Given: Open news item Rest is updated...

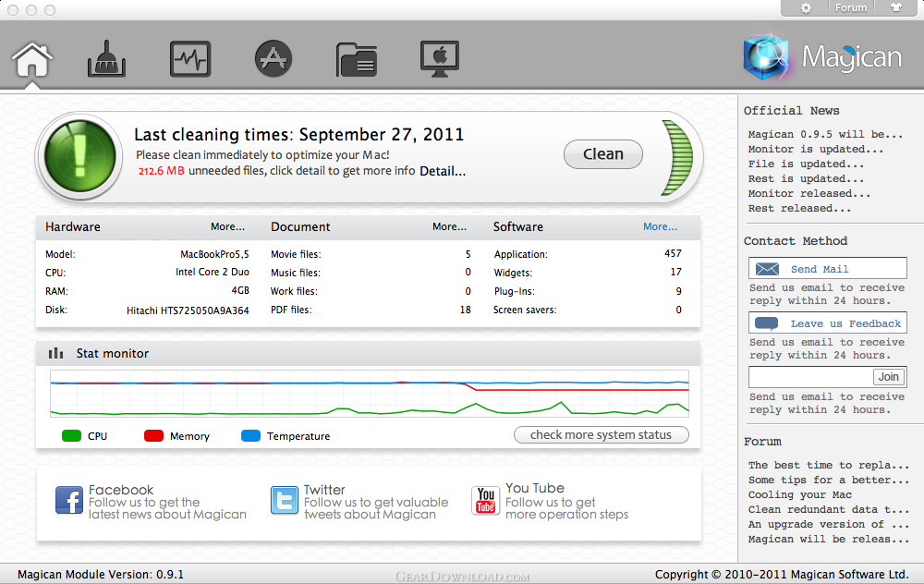Looking at the screenshot, I should pyautogui.click(x=806, y=178).
